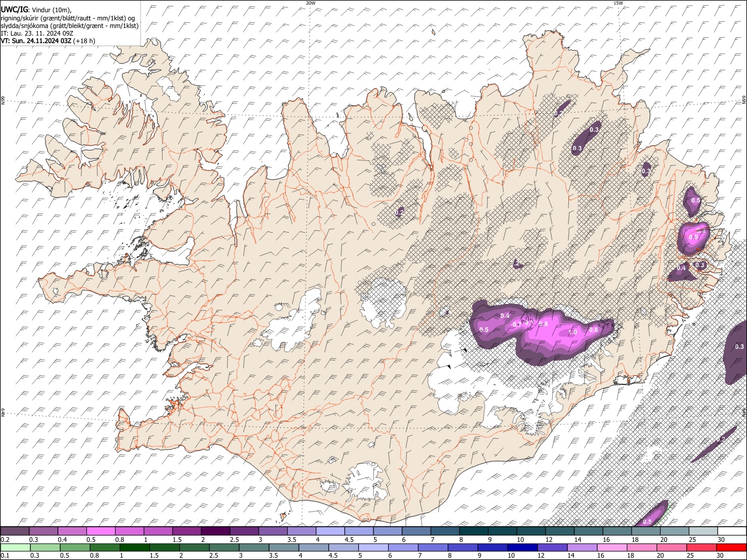Click the darkest purple 2 snow legend swatch

215,531
